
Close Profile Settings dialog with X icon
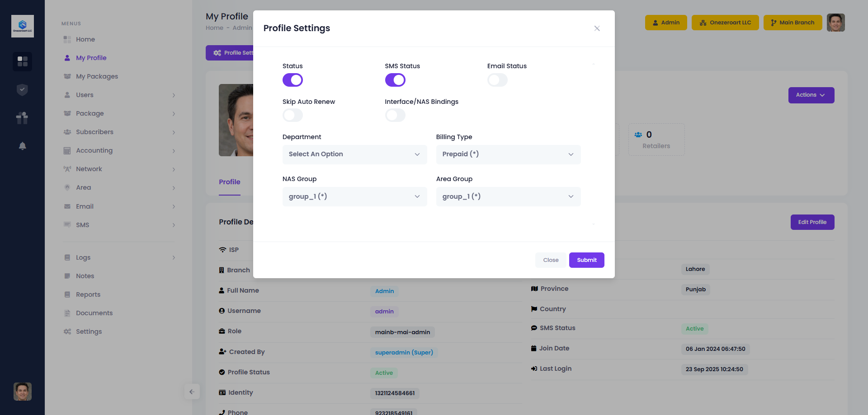(597, 28)
